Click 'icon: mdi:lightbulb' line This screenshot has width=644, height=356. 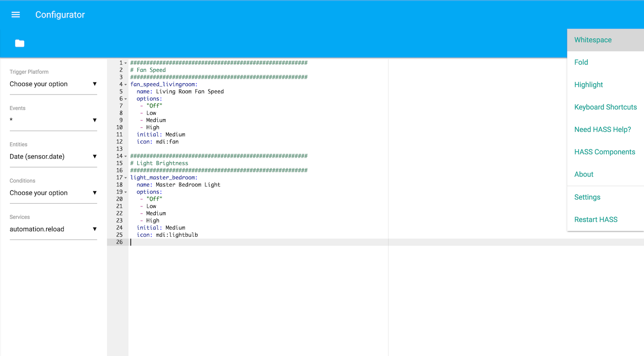167,235
